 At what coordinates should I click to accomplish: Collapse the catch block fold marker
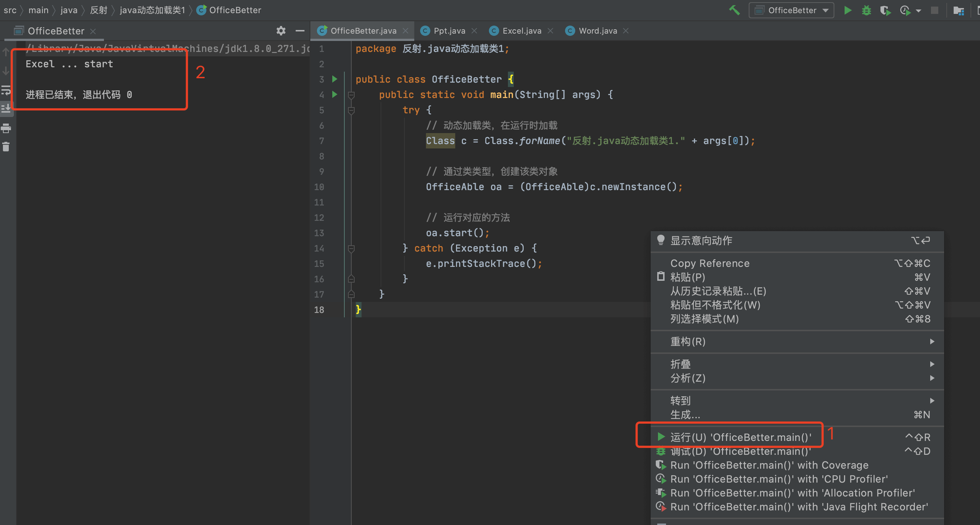click(x=351, y=248)
